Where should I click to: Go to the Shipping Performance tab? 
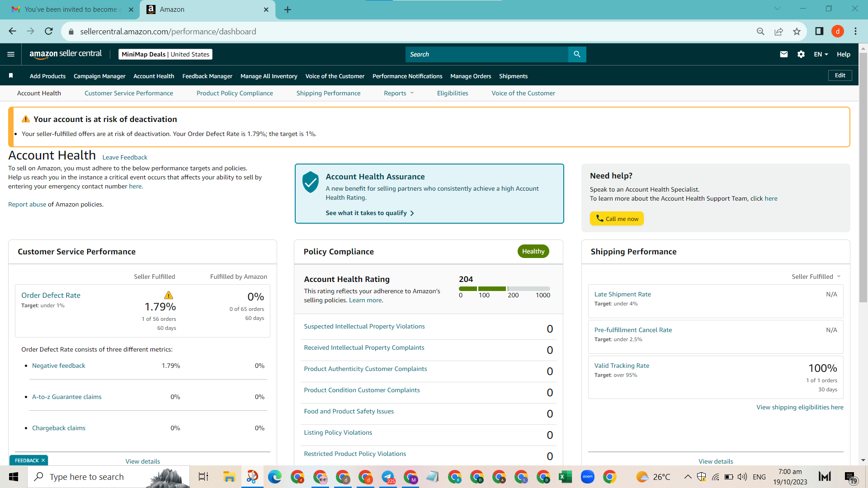click(x=329, y=93)
